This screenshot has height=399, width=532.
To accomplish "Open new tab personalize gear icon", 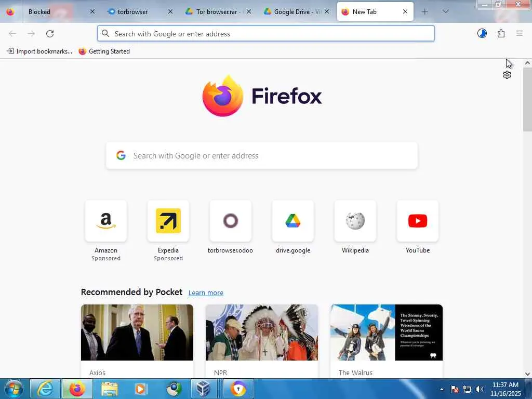I will [x=507, y=75].
